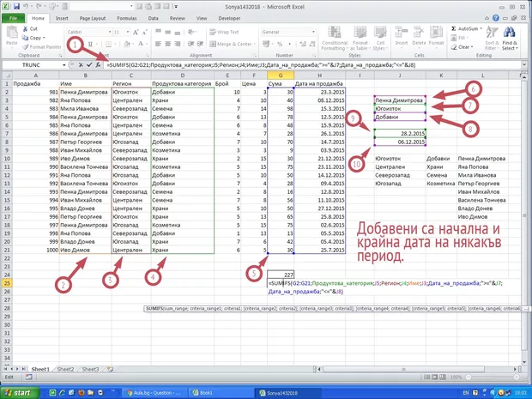Cancel the formula entry with the X icon
532x399 pixels.
click(82, 63)
